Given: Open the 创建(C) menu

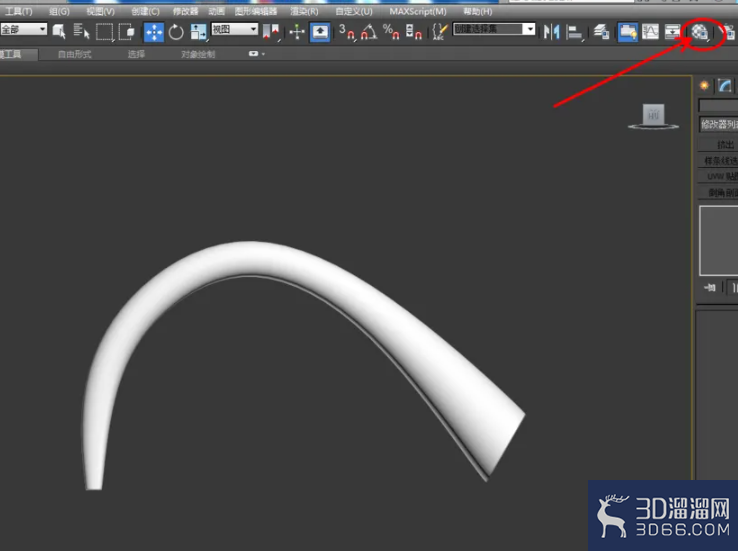Looking at the screenshot, I should tap(145, 11).
